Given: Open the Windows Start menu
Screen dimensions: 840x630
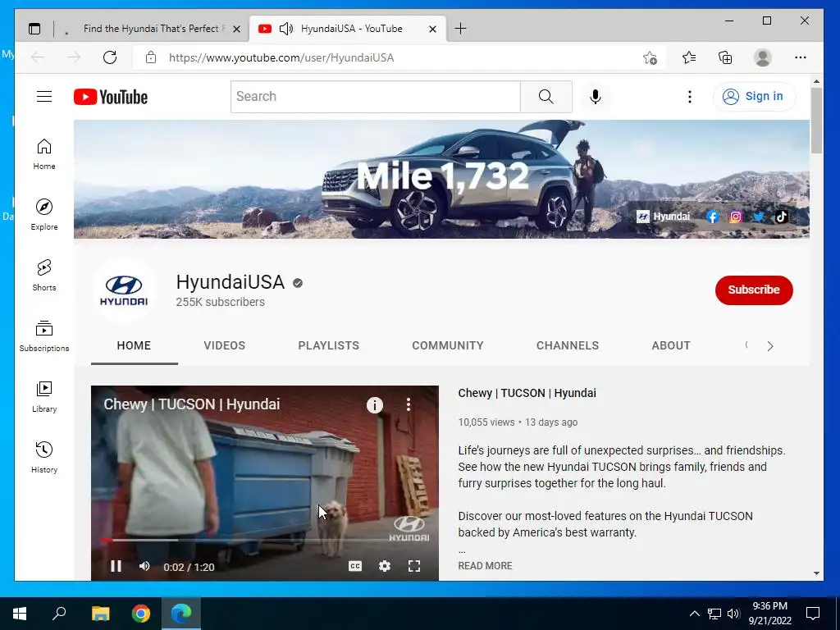Looking at the screenshot, I should (x=20, y=614).
